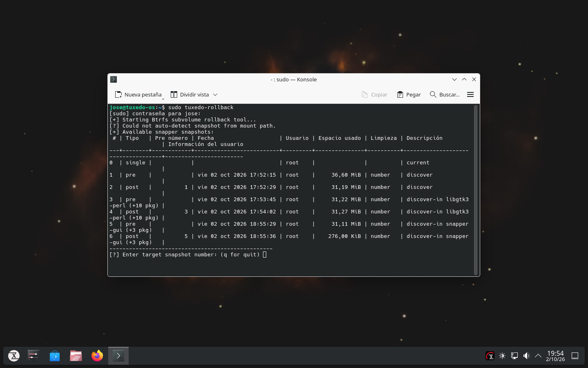Open the file manager from taskbar
588x368 pixels.
(x=76, y=356)
